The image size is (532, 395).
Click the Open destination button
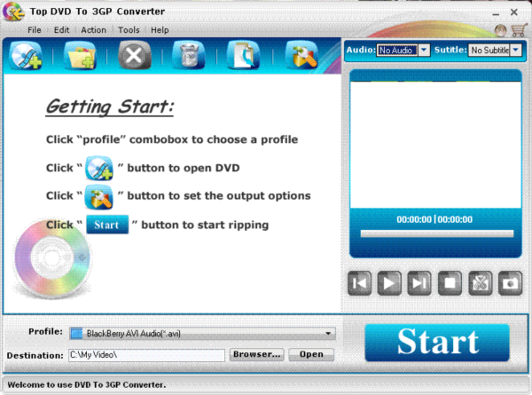pos(311,354)
